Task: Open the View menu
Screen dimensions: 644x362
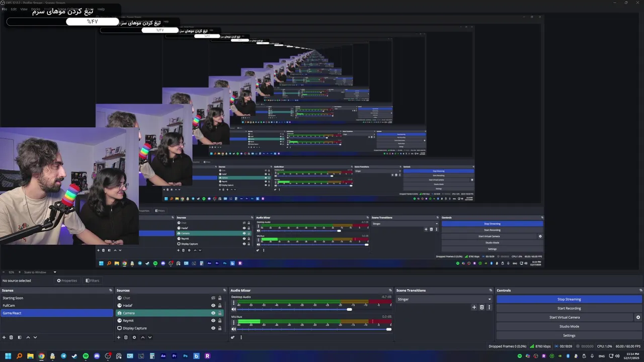Action: [x=24, y=9]
